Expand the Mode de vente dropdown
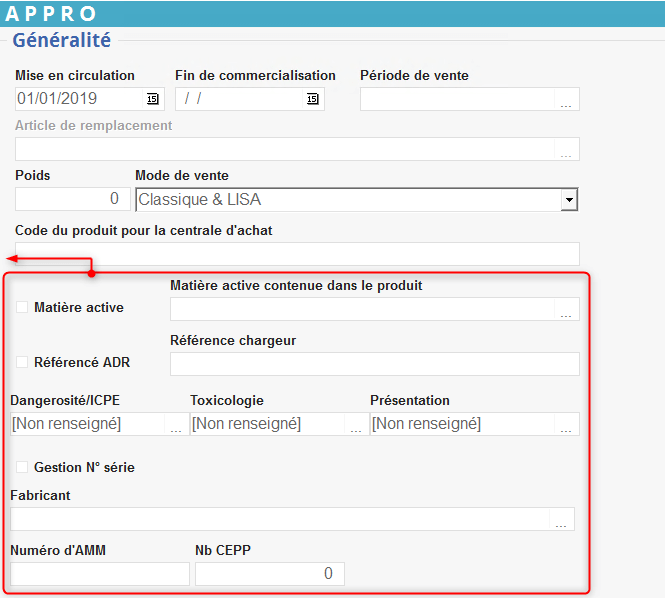This screenshot has width=665, height=598. (x=569, y=200)
